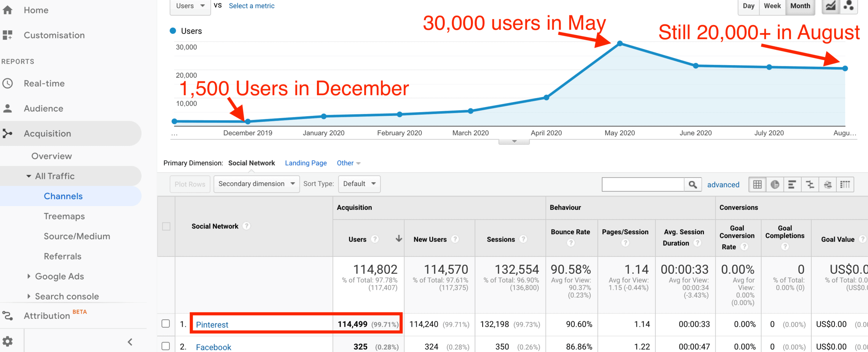Click the Home house icon
Viewport: 868px width, 352px height.
(x=8, y=10)
